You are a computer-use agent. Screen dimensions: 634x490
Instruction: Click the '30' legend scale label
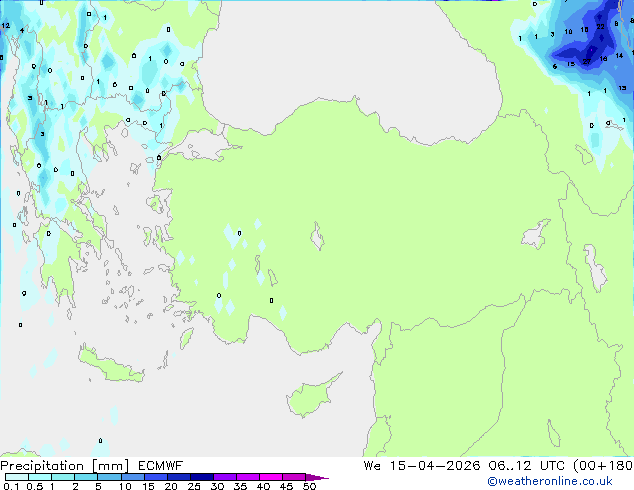(217, 486)
